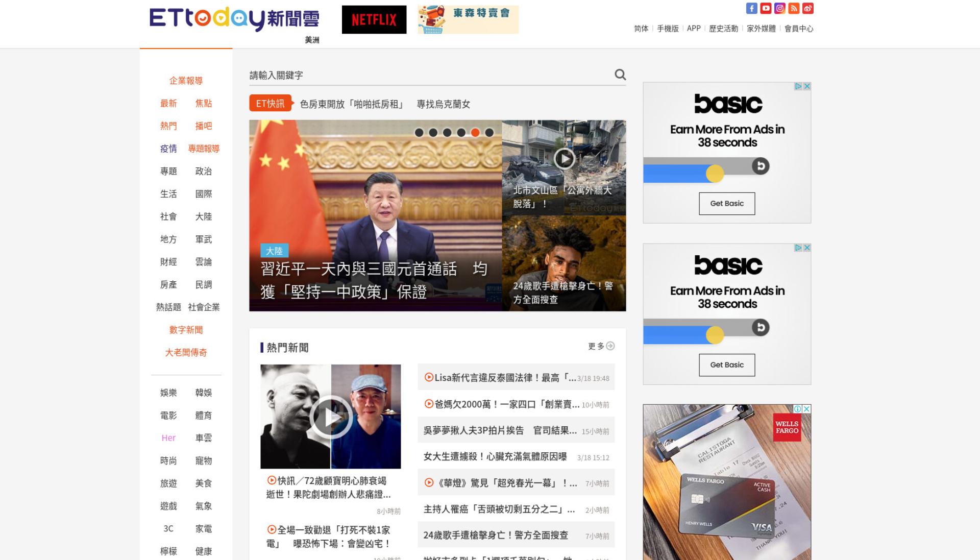Open ETtoday YouTube channel icon
Viewport: 980px width, 560px height.
766,8
